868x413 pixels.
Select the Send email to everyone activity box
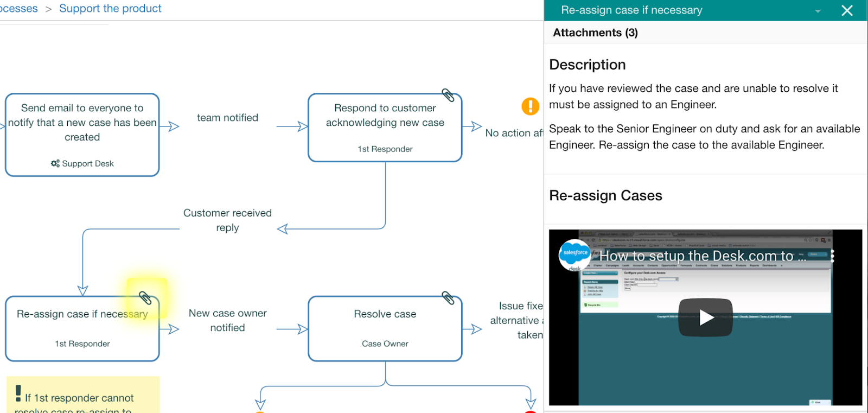coord(82,135)
